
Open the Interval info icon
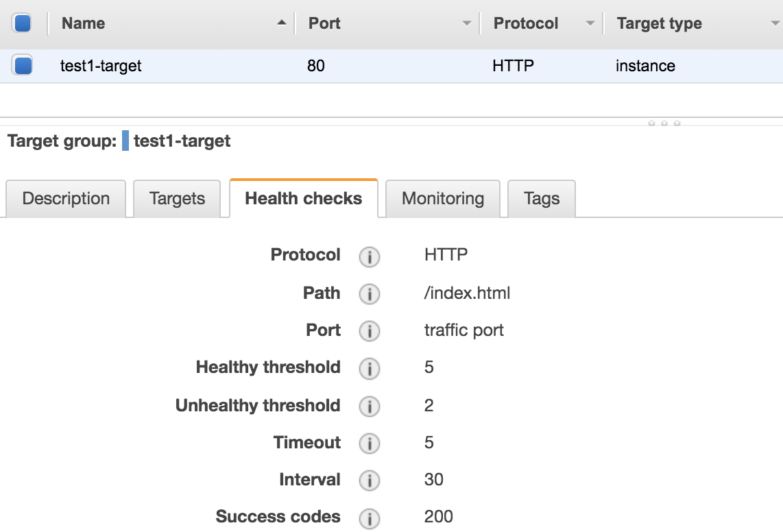(x=370, y=481)
